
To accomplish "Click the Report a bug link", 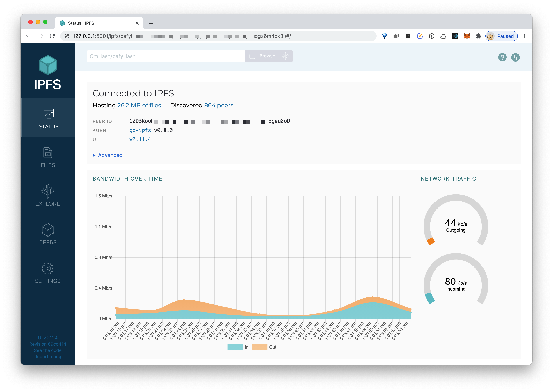I will click(x=48, y=357).
